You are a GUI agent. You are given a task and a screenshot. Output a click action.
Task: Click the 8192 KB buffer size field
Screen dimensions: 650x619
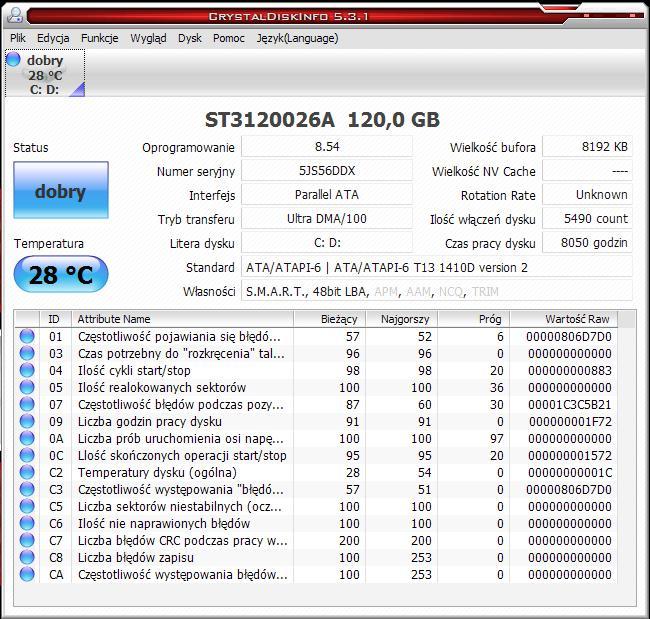587,146
